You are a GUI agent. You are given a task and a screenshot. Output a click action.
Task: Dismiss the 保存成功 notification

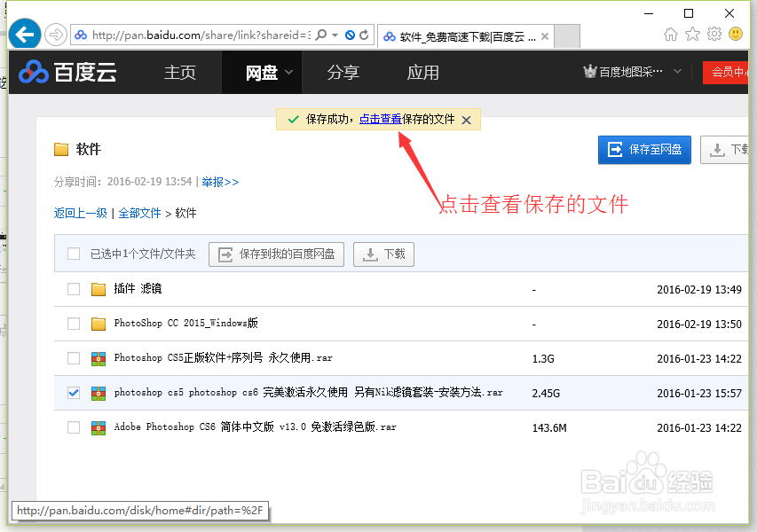(x=466, y=120)
